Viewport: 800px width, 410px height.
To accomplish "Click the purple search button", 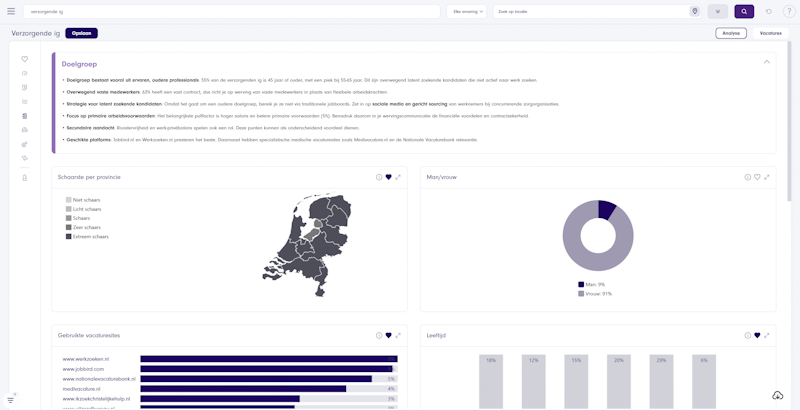I will 744,11.
